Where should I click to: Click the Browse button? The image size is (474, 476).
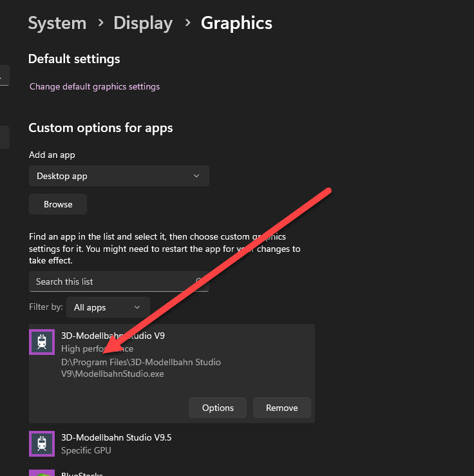[x=58, y=204]
